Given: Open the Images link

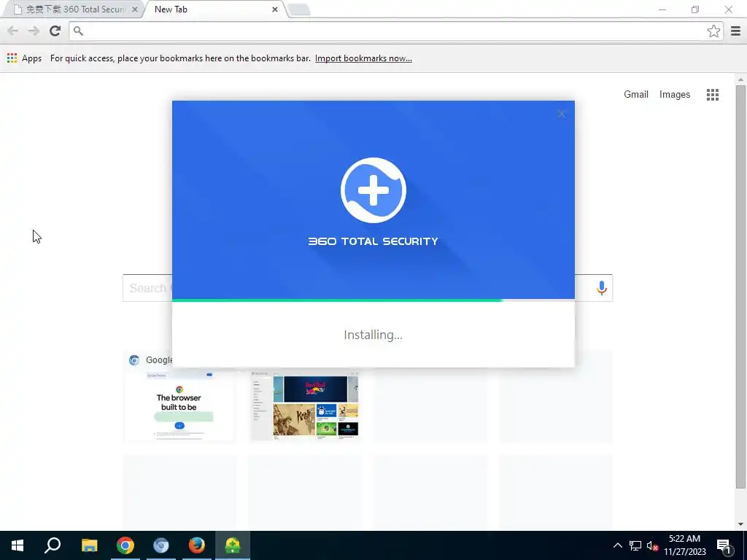Looking at the screenshot, I should pos(674,94).
